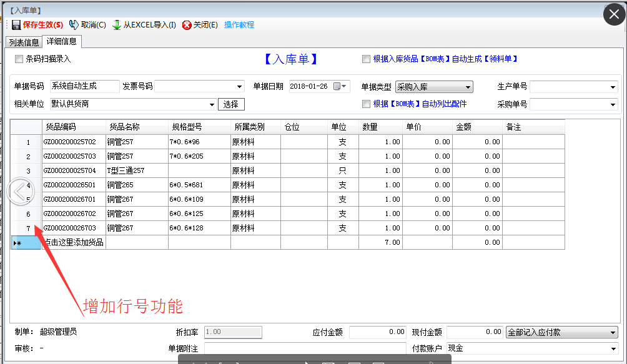Click the Save and Apply floppy disk icon
Viewport: 627px width, 364px height.
[x=16, y=25]
